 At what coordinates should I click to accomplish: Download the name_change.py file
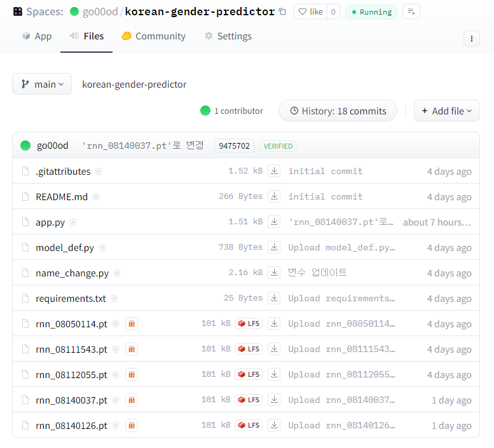[274, 273]
